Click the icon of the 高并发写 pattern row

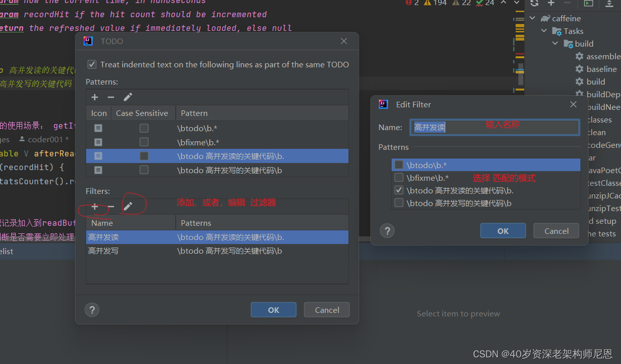(x=98, y=170)
